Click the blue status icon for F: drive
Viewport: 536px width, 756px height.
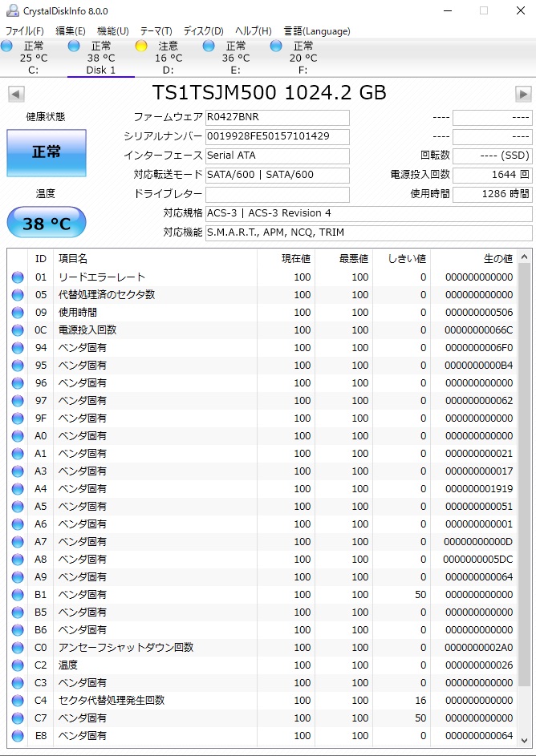pyautogui.click(x=277, y=46)
